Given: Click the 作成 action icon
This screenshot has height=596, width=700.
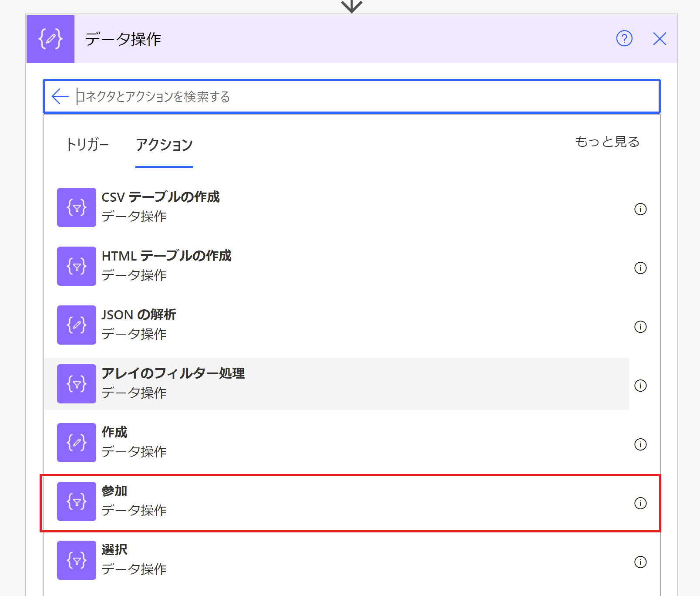Looking at the screenshot, I should coord(77,443).
